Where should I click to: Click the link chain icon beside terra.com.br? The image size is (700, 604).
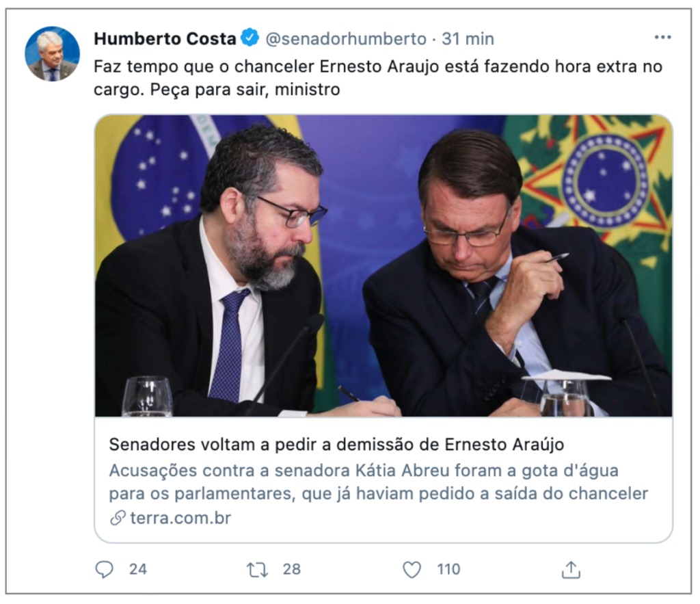(118, 518)
